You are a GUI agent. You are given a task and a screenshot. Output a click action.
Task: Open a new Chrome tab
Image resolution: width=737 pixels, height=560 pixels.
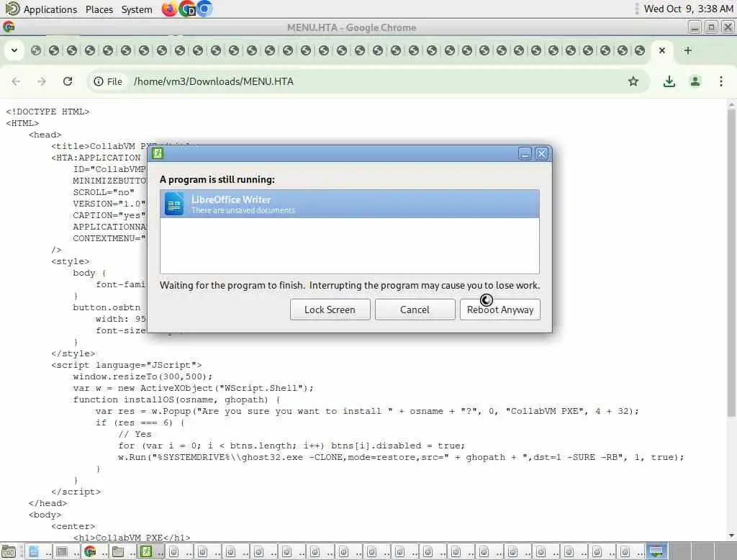coord(687,50)
